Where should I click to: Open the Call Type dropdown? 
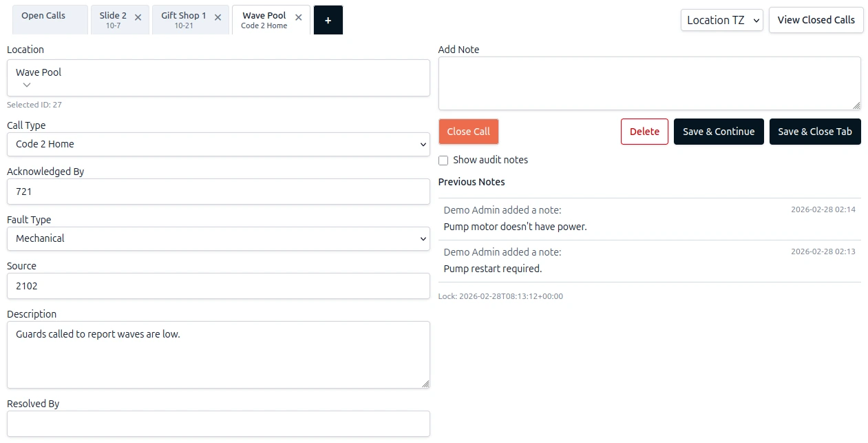pos(218,145)
